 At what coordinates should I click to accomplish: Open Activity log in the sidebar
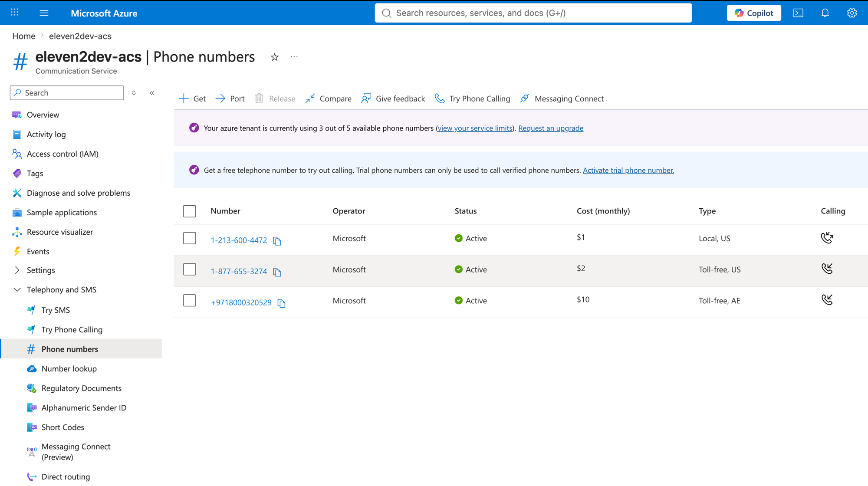click(46, 134)
